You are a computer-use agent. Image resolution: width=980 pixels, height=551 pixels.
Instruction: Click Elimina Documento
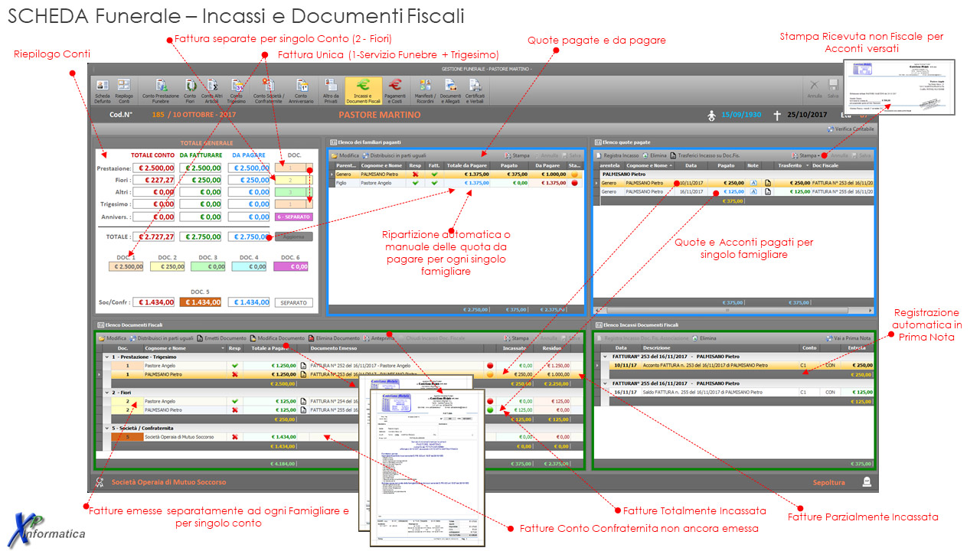click(334, 338)
